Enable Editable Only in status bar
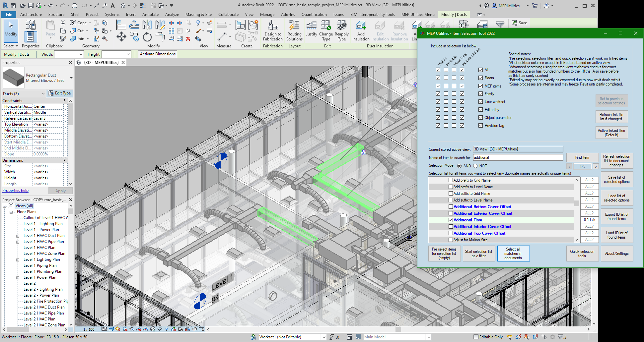644x342 pixels. (476, 337)
